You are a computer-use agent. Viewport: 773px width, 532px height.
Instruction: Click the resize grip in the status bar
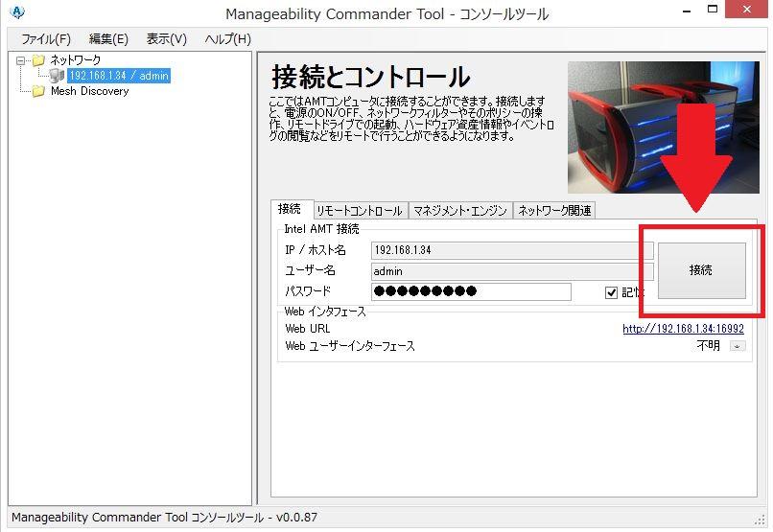click(760, 520)
